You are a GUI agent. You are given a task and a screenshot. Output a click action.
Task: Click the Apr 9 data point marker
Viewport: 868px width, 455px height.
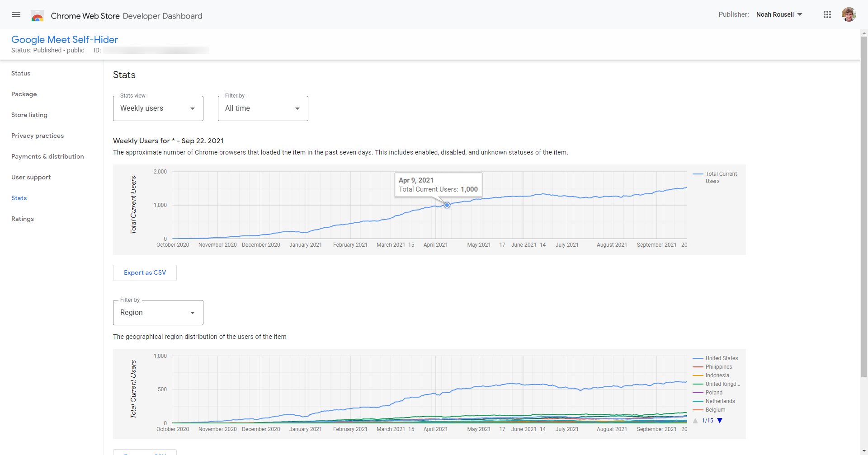click(x=447, y=205)
